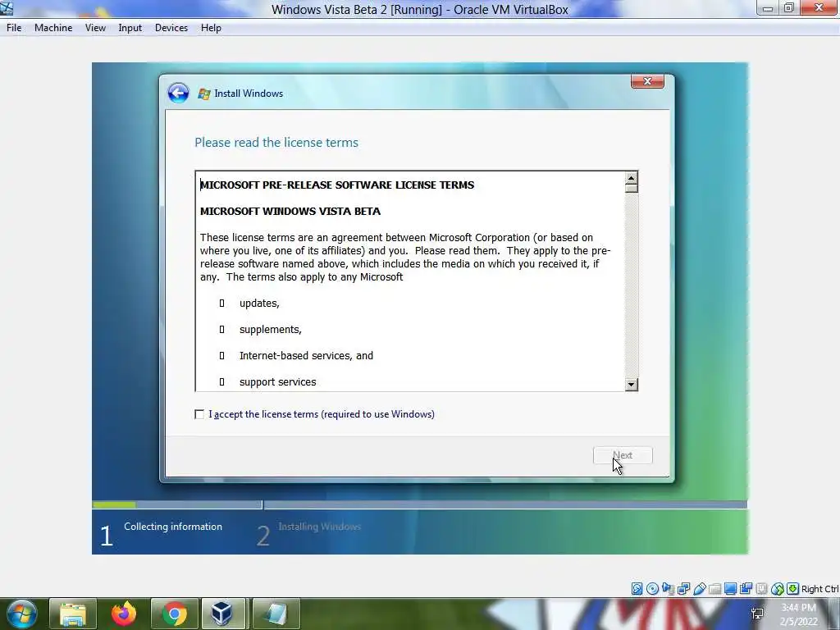Open the Input menu
This screenshot has width=840, height=630.
[x=130, y=28]
